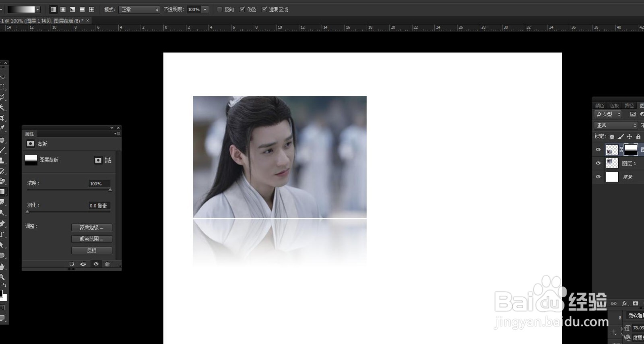Switch to the 颜色 (Color) tab
The height and width of the screenshot is (344, 644).
(x=599, y=106)
